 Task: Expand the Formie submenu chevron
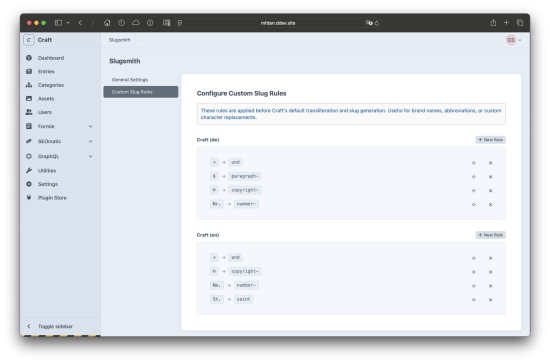[90, 126]
